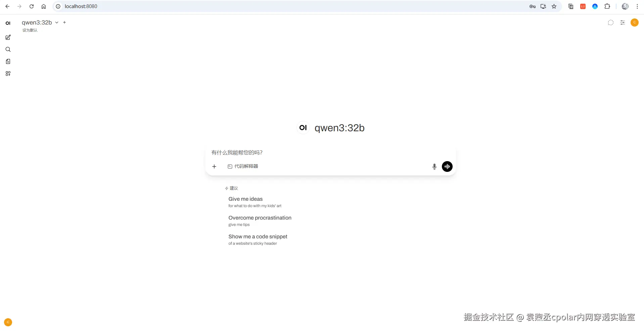Open the browser extensions puzzle menu
The height and width of the screenshot is (331, 644).
click(607, 6)
